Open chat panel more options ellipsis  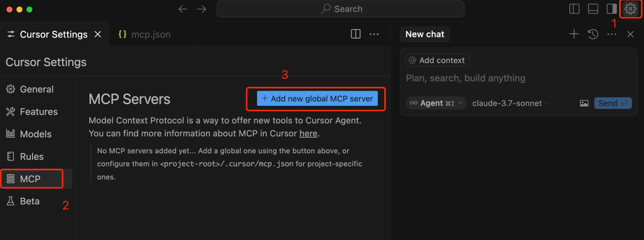[x=612, y=34]
